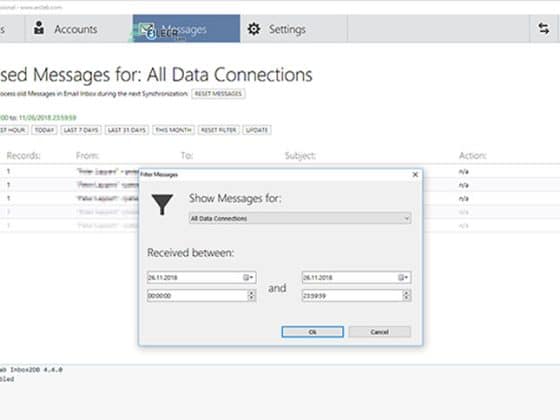Cancel the Filter Messages dialog
Viewport: 560px width, 420px height.
[x=379, y=332]
